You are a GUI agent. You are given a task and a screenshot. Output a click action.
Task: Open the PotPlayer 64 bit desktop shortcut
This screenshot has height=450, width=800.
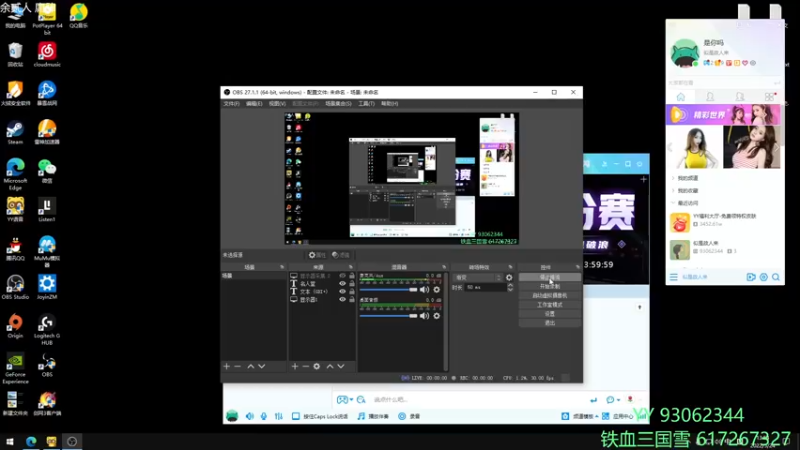(47, 19)
